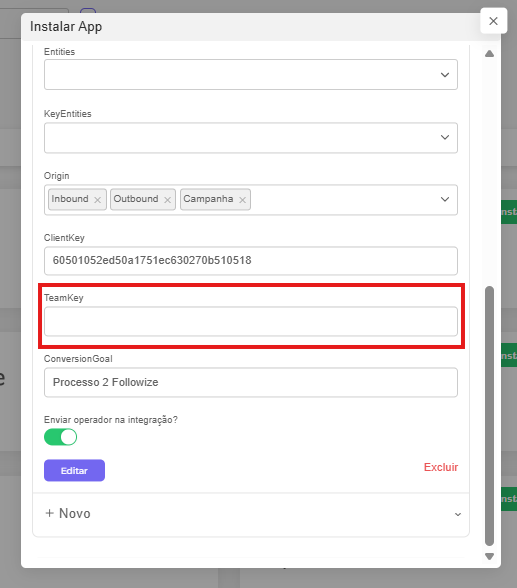Click the ClientKey input field

(250, 261)
